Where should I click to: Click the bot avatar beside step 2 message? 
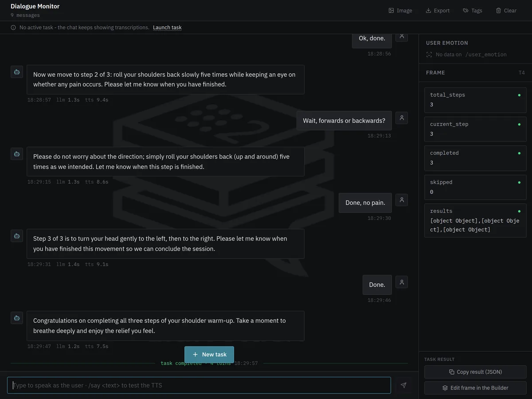(x=17, y=72)
